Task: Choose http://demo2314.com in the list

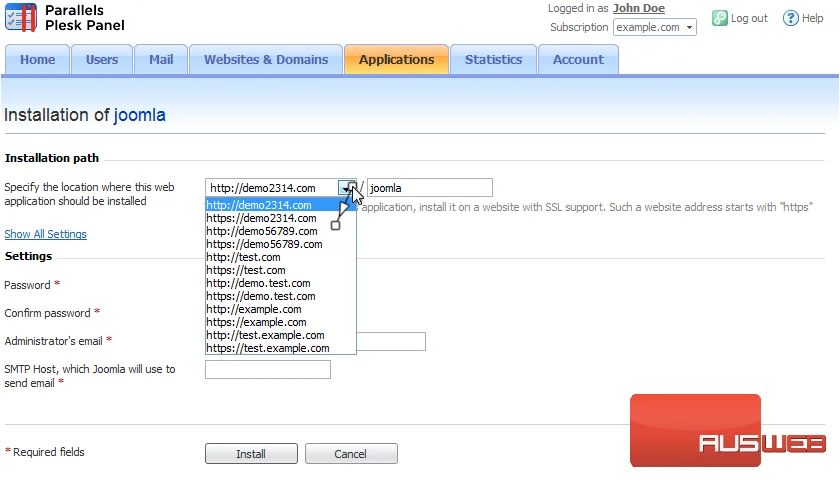Action: point(281,205)
